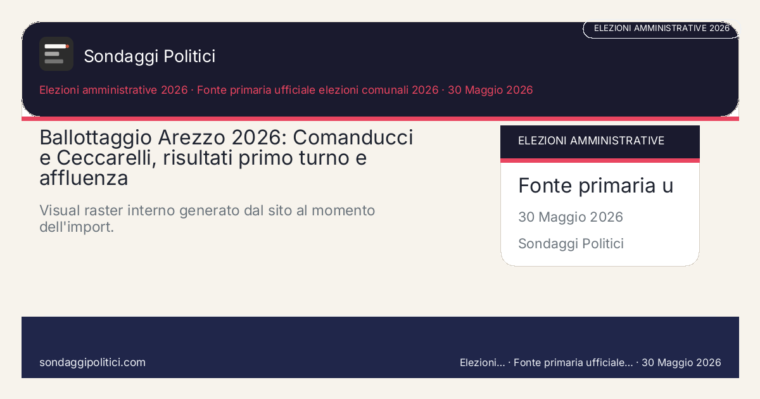Click the Visual raster interno subtitle text
The height and width of the screenshot is (399, 760).
(207, 219)
